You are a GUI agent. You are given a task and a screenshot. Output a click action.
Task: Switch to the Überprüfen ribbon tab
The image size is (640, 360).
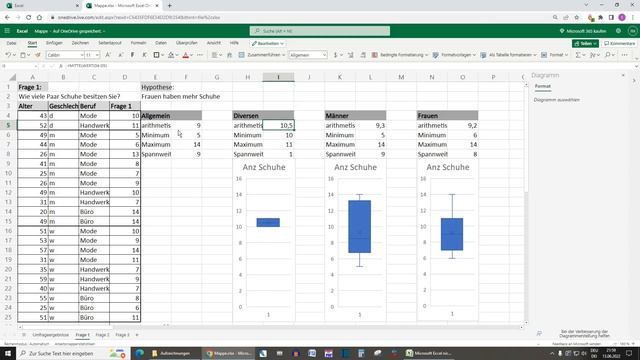tap(187, 43)
